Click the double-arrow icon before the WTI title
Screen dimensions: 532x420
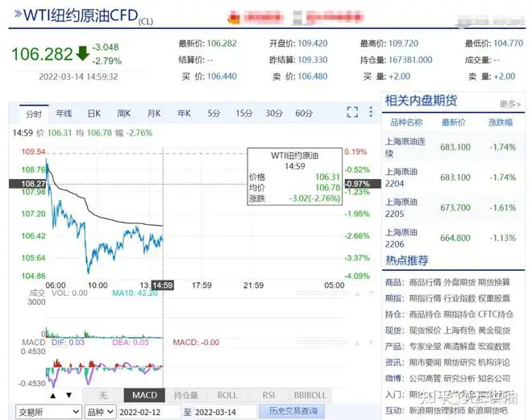18,14
